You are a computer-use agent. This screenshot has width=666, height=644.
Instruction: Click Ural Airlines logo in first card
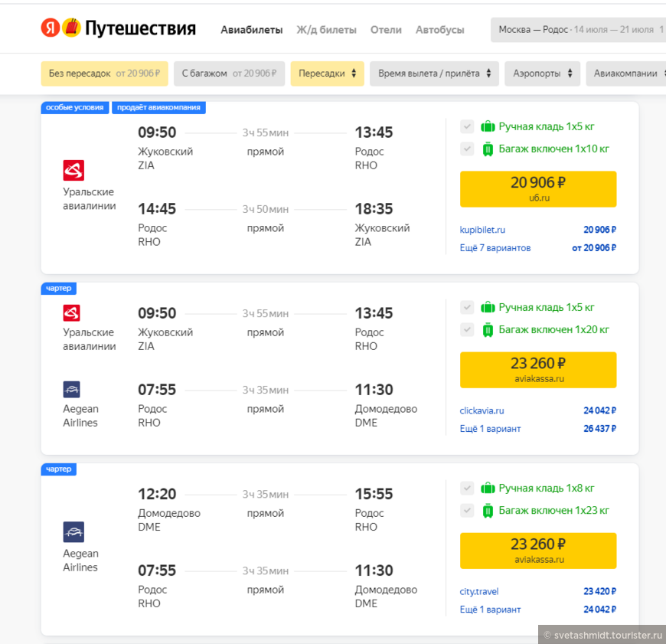click(x=73, y=170)
